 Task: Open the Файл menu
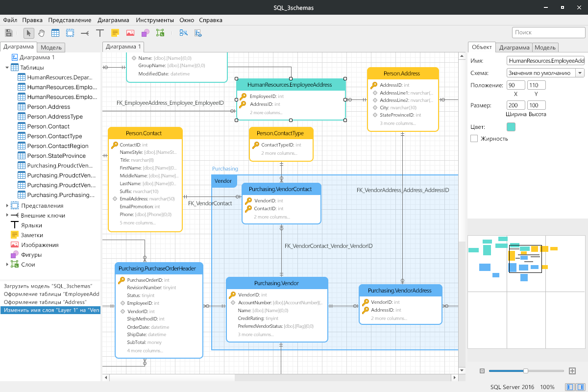pyautogui.click(x=10, y=20)
